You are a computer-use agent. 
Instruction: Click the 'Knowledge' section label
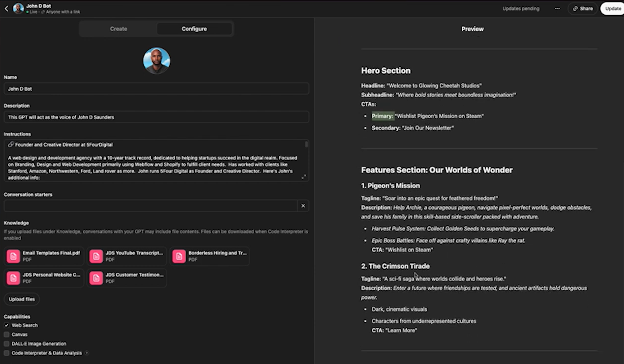[16, 223]
